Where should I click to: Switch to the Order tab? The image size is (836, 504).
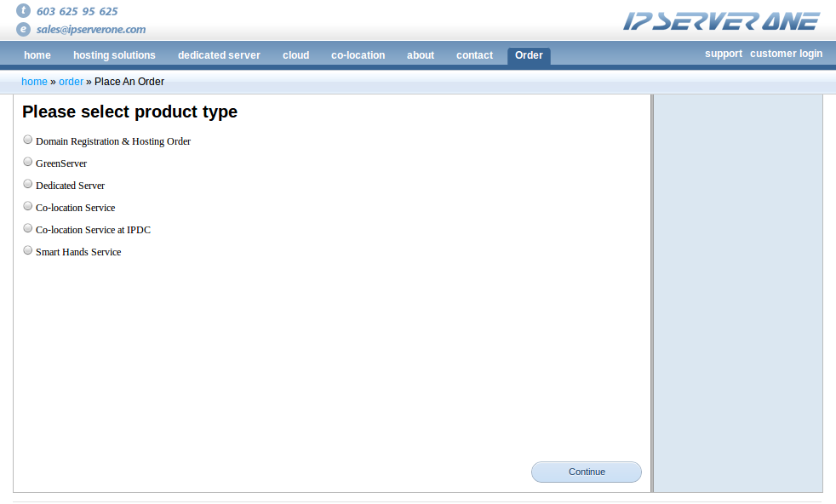[x=529, y=55]
